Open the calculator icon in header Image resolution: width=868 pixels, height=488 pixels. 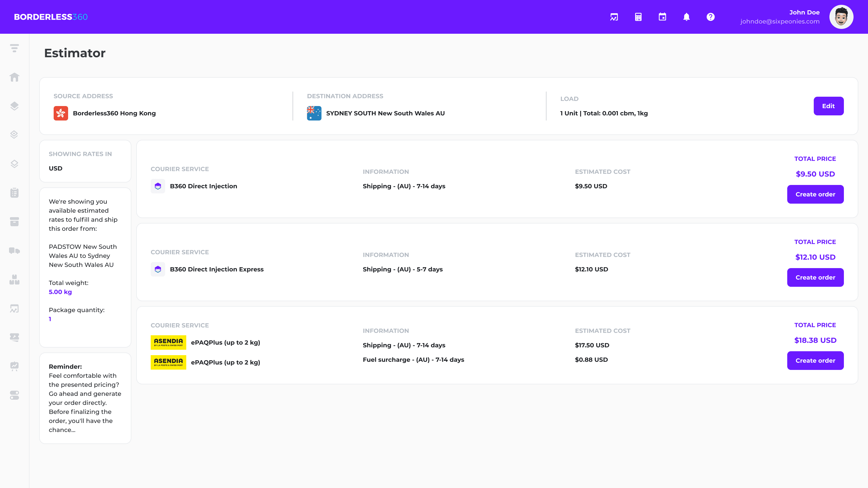coord(638,17)
